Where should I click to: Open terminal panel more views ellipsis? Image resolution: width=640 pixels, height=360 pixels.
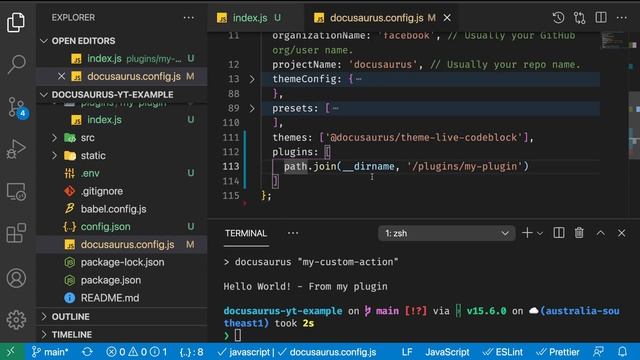point(293,233)
